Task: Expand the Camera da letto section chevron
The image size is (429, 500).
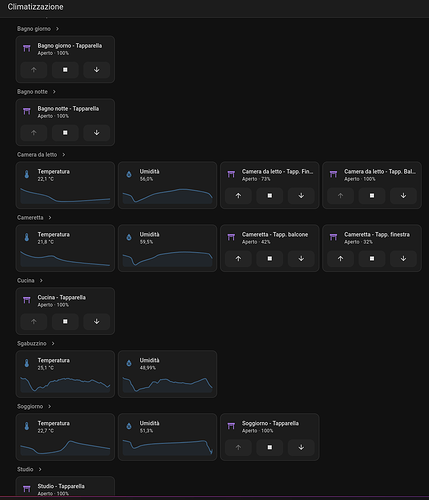Action: (64, 155)
